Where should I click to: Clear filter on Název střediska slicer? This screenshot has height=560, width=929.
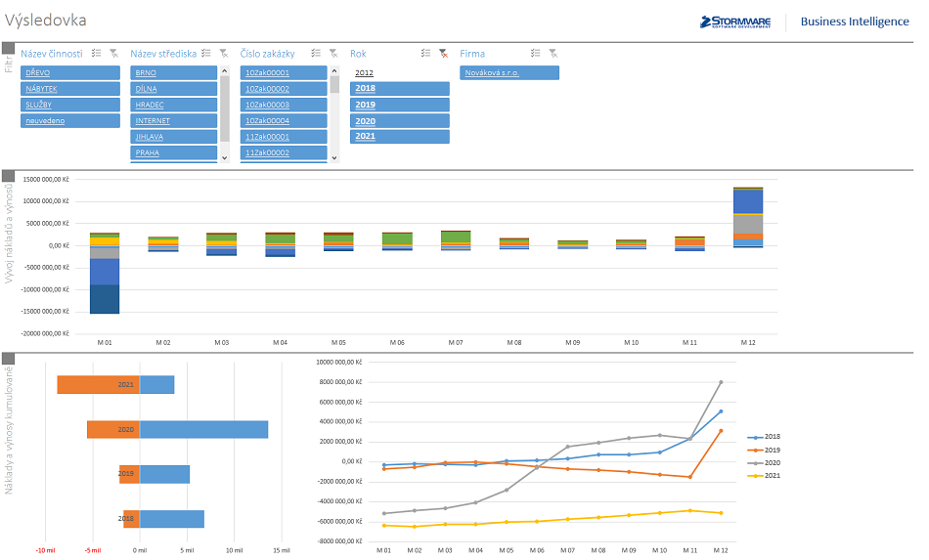point(223,54)
